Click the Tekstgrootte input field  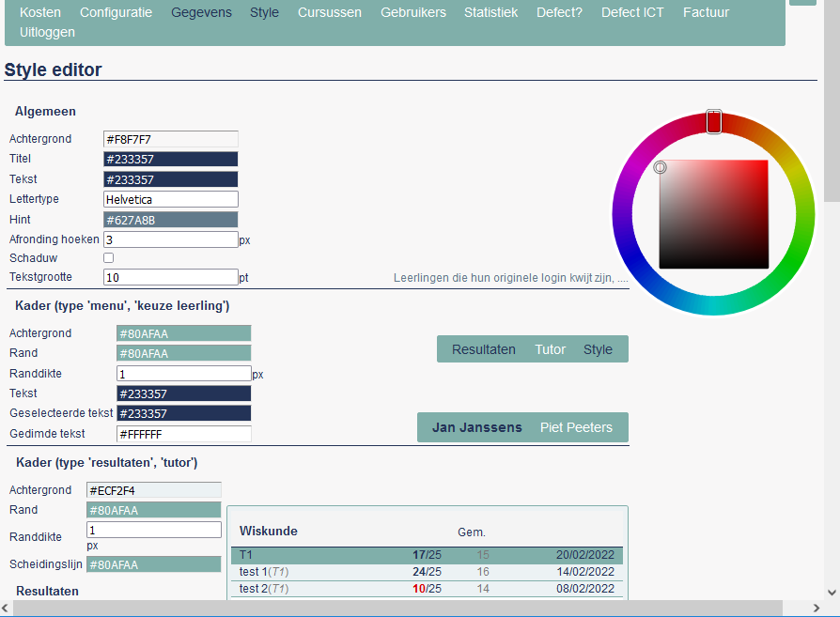170,277
